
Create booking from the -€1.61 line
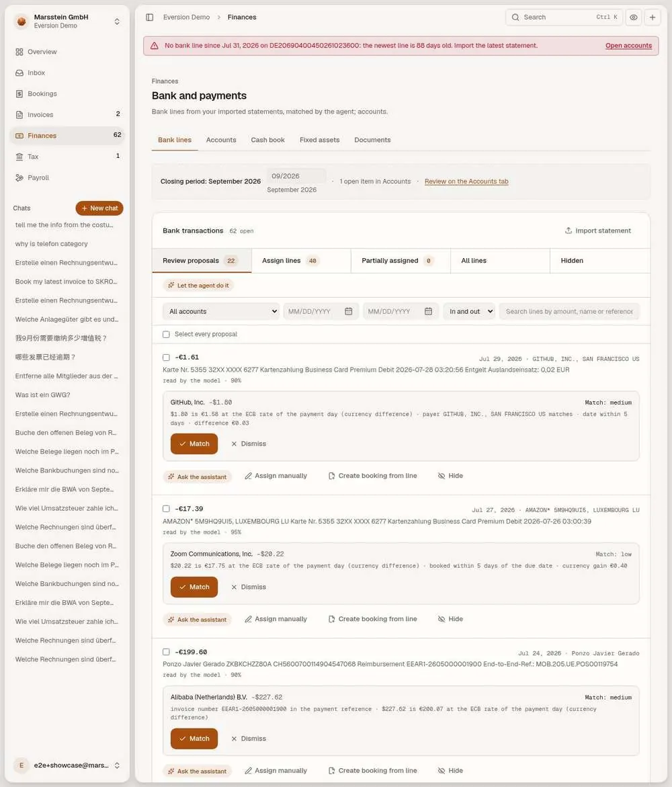372,476
